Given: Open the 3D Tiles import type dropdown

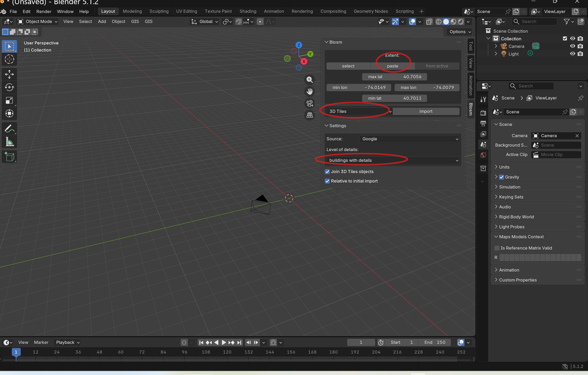Looking at the screenshot, I should 359,111.
